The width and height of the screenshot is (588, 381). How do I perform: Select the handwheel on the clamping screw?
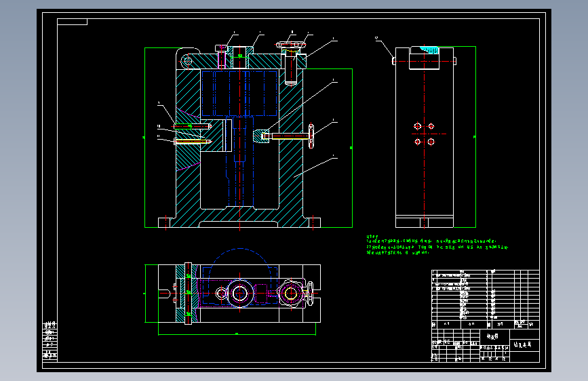(311, 136)
